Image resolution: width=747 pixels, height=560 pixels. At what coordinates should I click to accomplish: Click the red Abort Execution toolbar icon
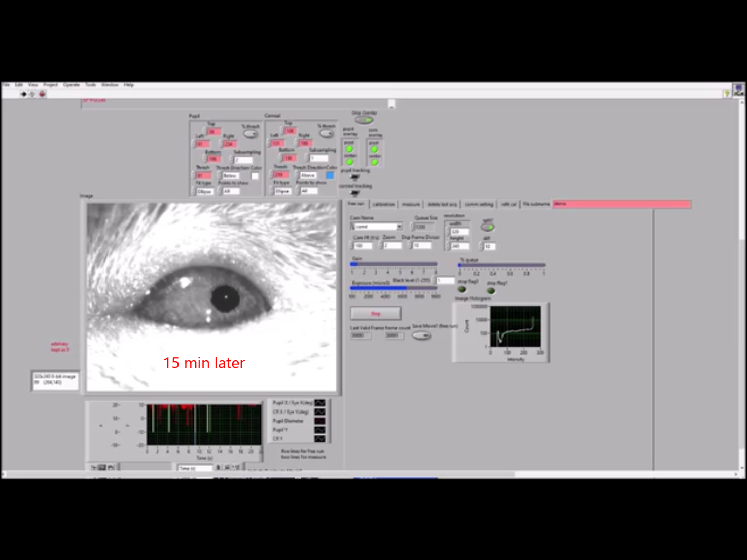(x=42, y=94)
